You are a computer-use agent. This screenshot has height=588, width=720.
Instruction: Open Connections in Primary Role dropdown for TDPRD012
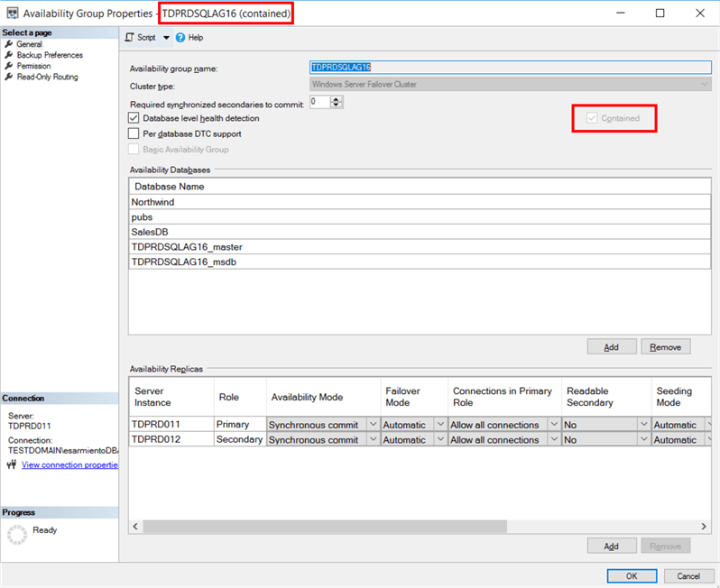(x=554, y=439)
